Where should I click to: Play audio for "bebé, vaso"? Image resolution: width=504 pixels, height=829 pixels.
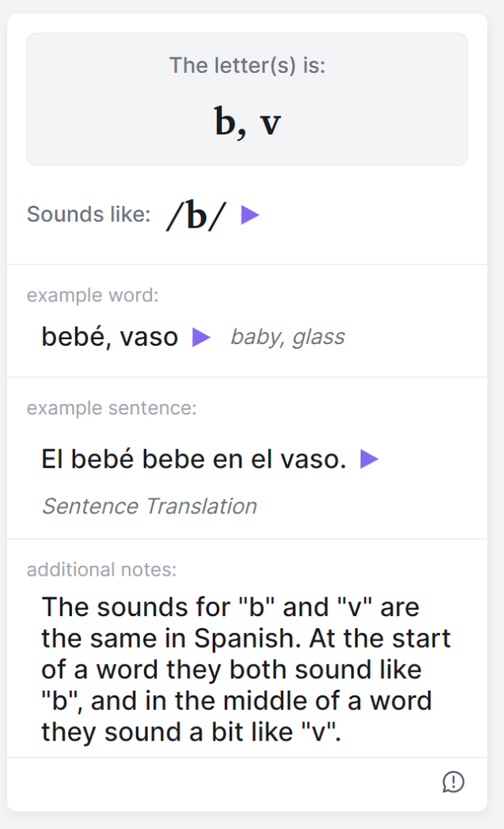tap(201, 338)
